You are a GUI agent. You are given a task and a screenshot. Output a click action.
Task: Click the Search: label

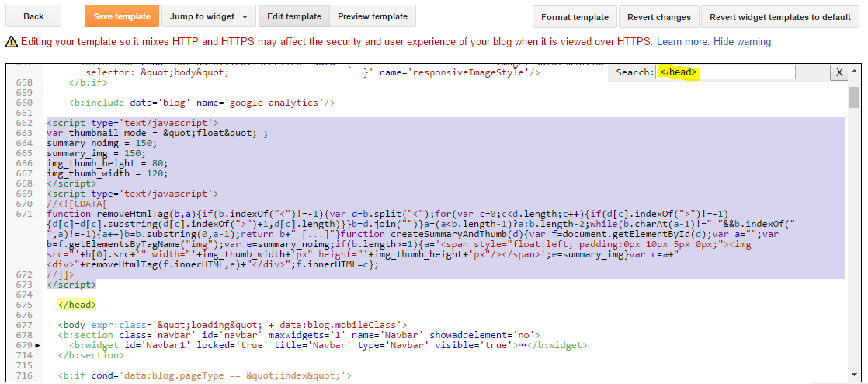635,72
